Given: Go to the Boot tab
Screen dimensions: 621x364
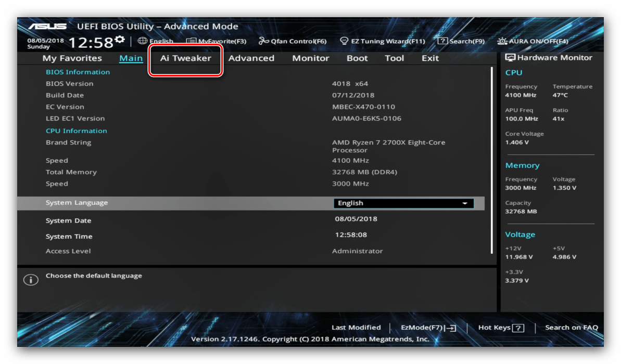Looking at the screenshot, I should pyautogui.click(x=357, y=58).
